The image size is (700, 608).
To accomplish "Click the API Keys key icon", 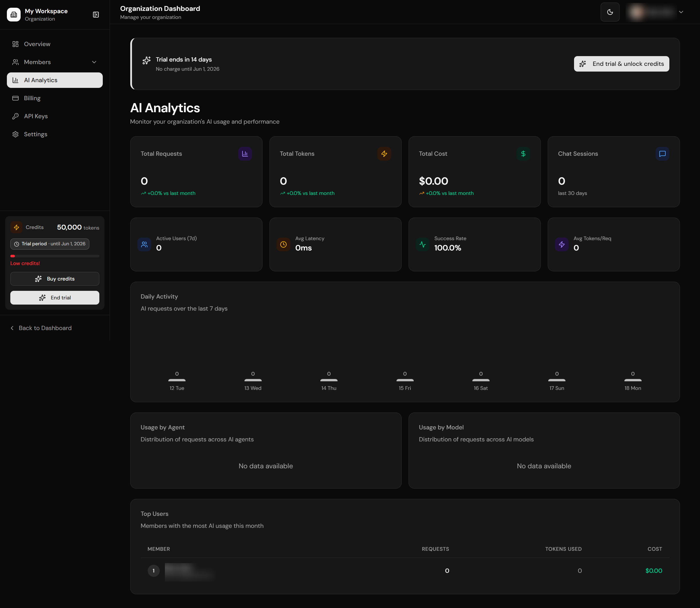I will click(15, 116).
